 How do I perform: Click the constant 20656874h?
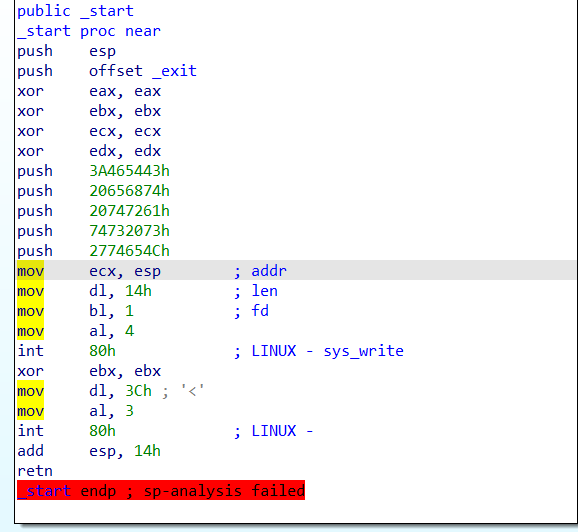point(129,191)
